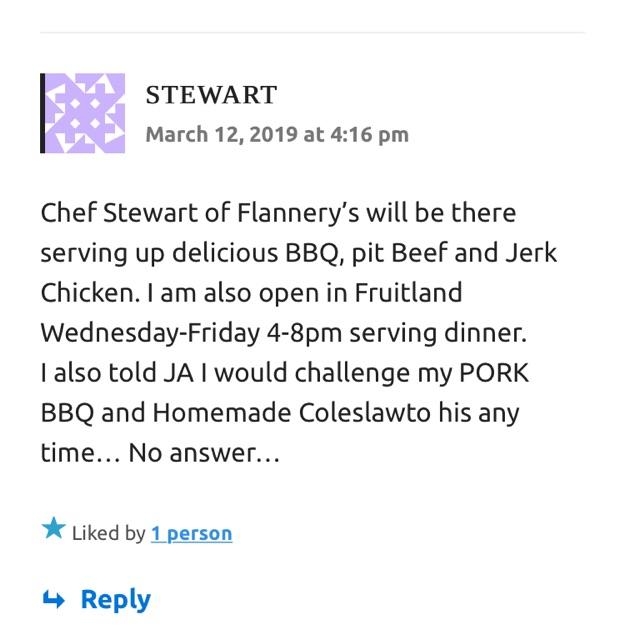Click the black bar beside the avatar

(43, 113)
